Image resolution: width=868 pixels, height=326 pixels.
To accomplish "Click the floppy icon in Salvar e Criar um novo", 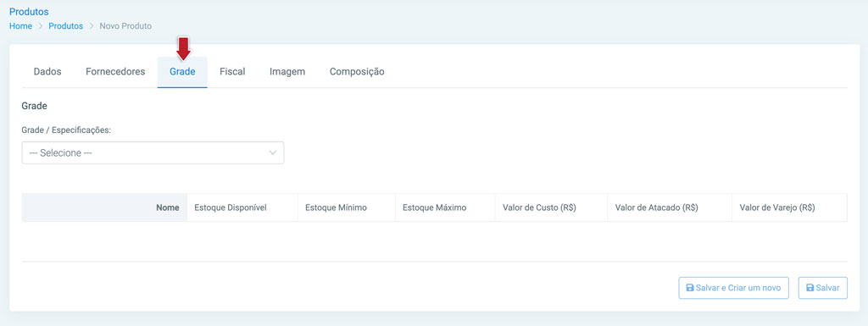I will point(690,288).
